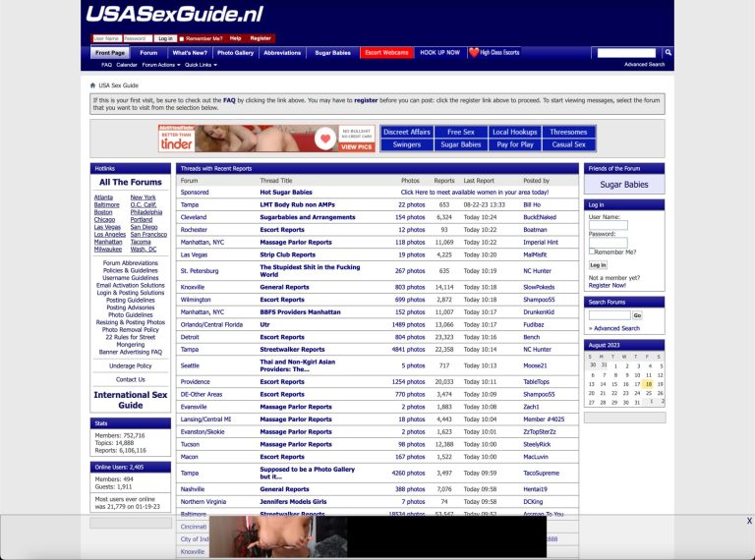Open the August 2023 calendar heading
The image size is (755, 560).
point(604,345)
